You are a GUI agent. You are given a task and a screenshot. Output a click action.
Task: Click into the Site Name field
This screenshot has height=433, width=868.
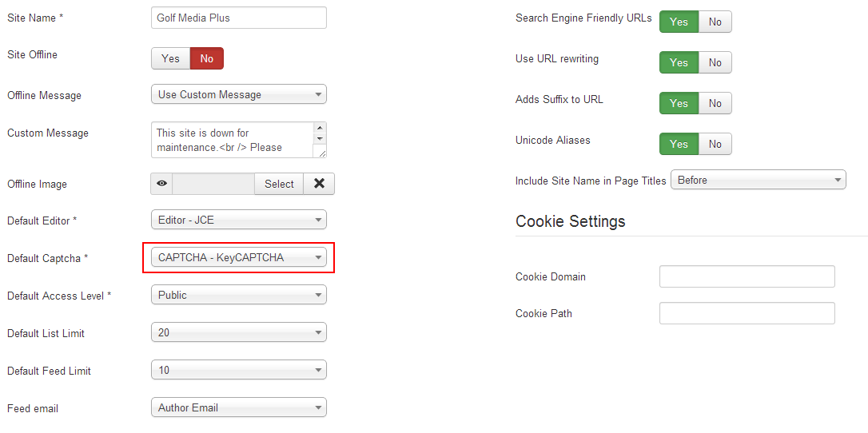point(239,18)
